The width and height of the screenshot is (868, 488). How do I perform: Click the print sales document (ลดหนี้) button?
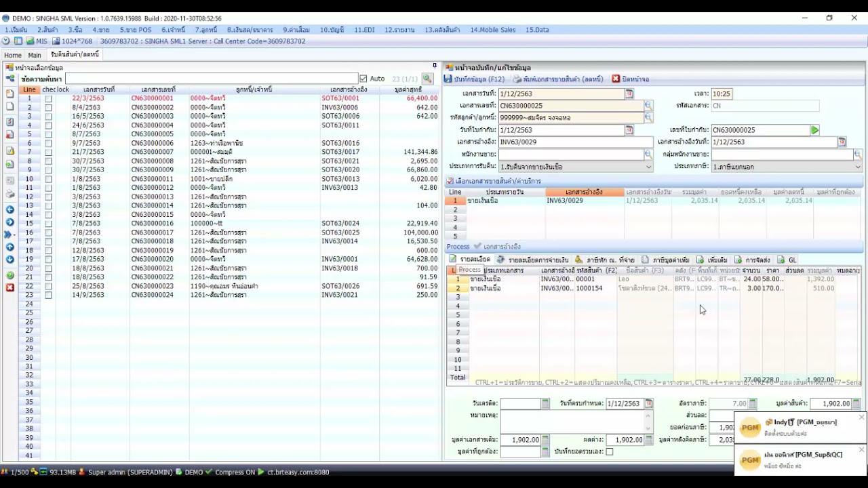[558, 79]
